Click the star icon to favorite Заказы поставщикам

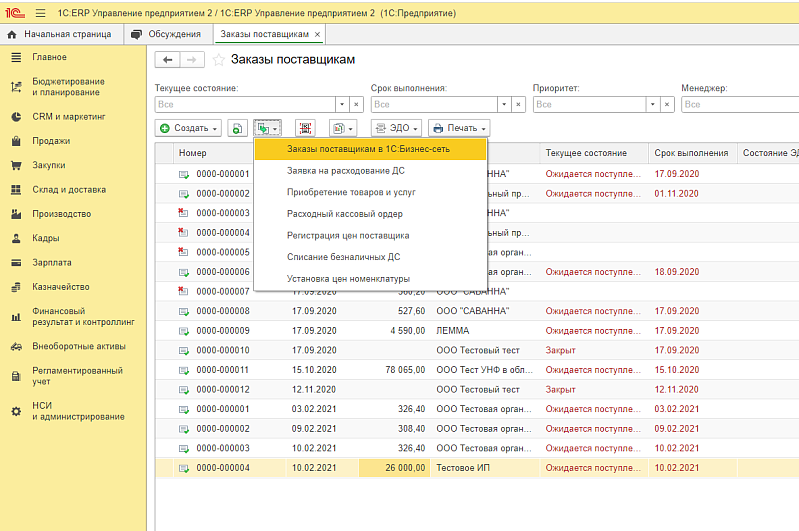(x=218, y=60)
